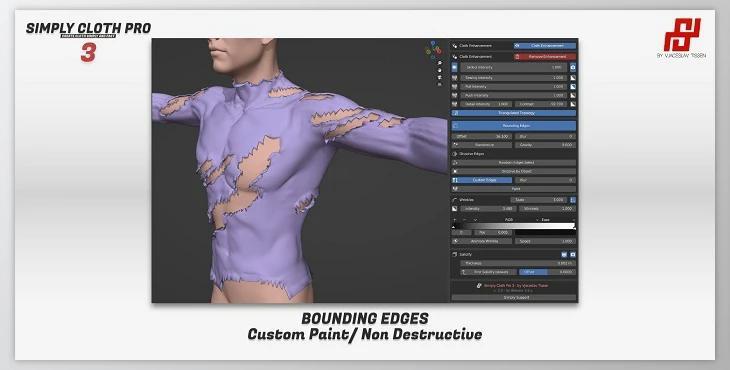Adjust the Push Intensity slider
Screen dimensions: 730x370
click(514, 95)
